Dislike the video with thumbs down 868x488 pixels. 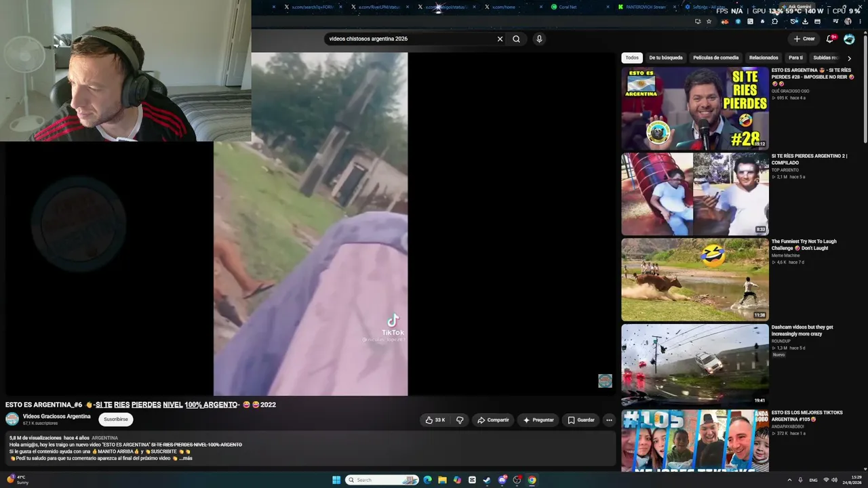tap(460, 420)
